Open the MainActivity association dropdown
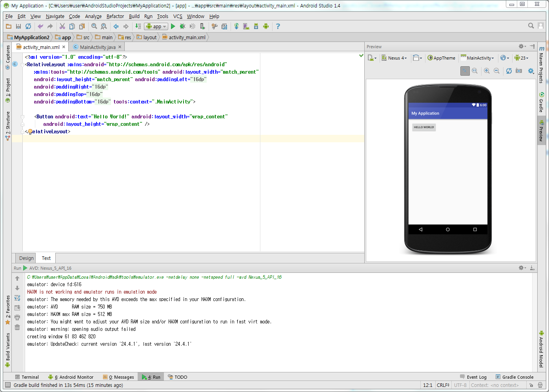549x392 pixels. pyautogui.click(x=477, y=58)
